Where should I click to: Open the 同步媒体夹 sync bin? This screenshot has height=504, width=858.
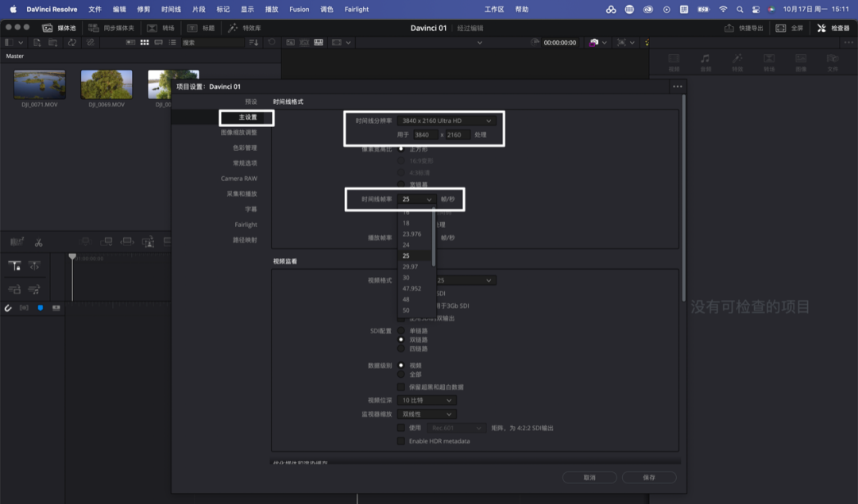pyautogui.click(x=112, y=28)
